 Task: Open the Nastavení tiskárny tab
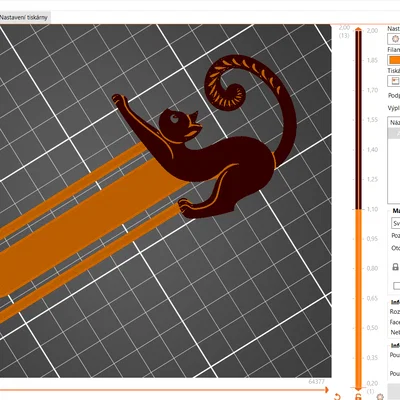coord(24,17)
